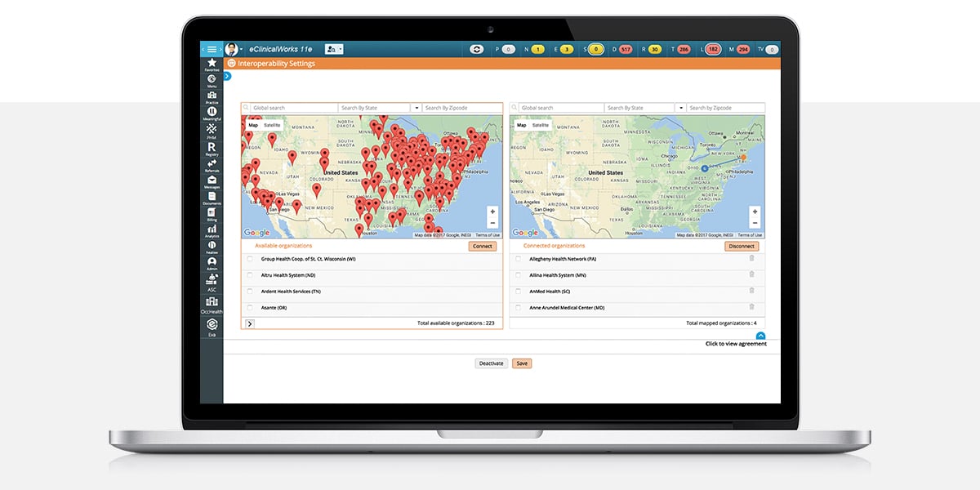Focus Search By Zipcode above available map
This screenshot has height=490, width=980.
[462, 108]
